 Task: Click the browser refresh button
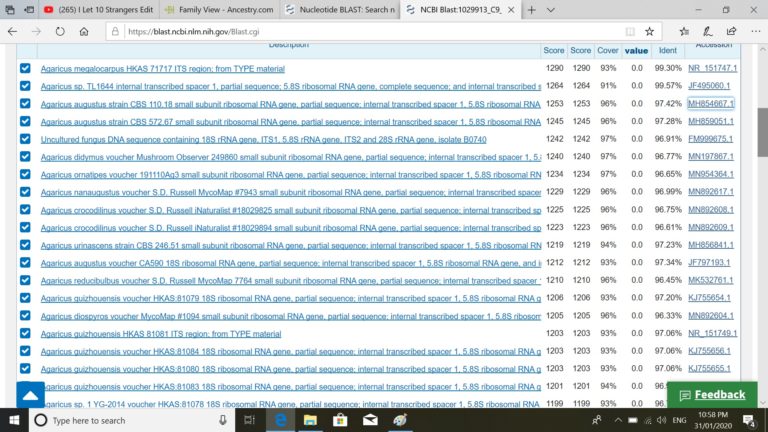(x=58, y=31)
